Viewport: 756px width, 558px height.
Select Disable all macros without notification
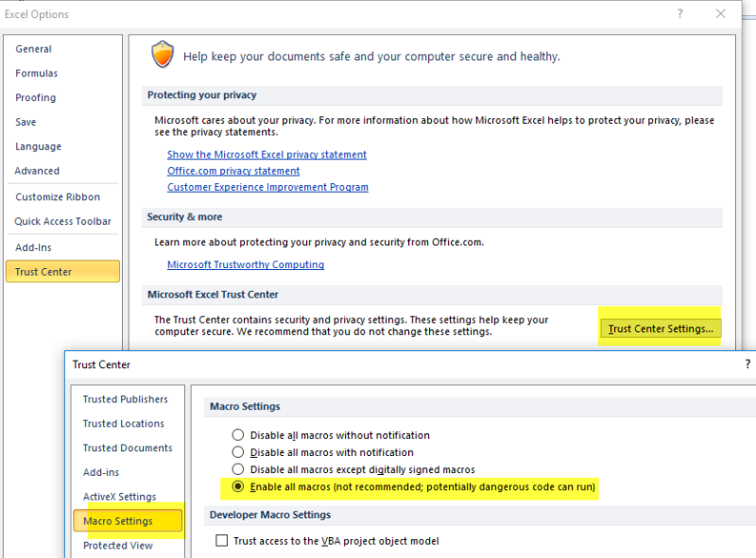click(x=238, y=435)
